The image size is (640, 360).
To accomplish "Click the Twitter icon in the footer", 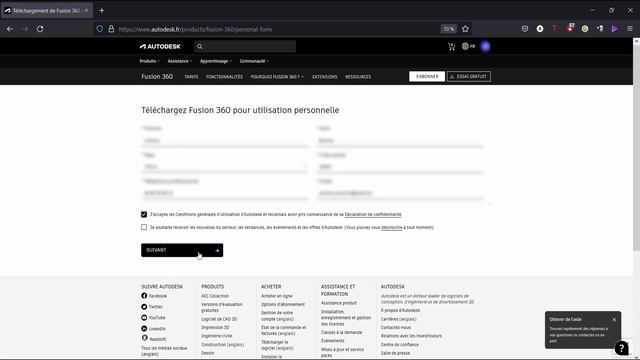I will [x=144, y=307].
